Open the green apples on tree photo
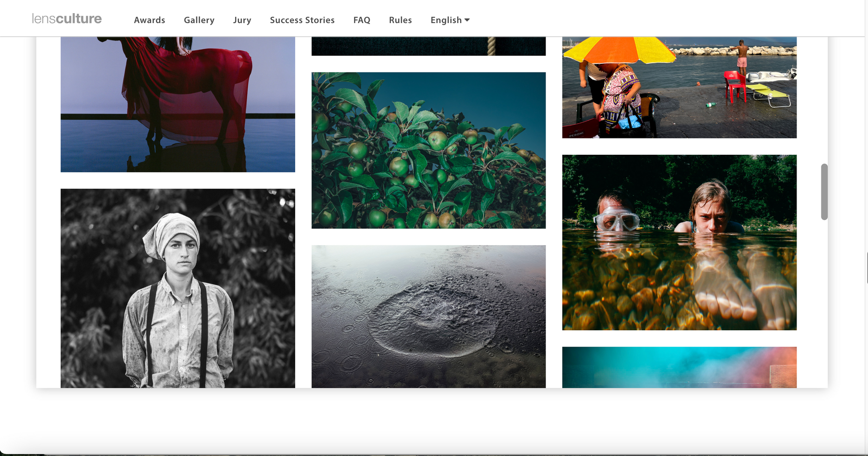This screenshot has height=456, width=868. click(x=428, y=150)
